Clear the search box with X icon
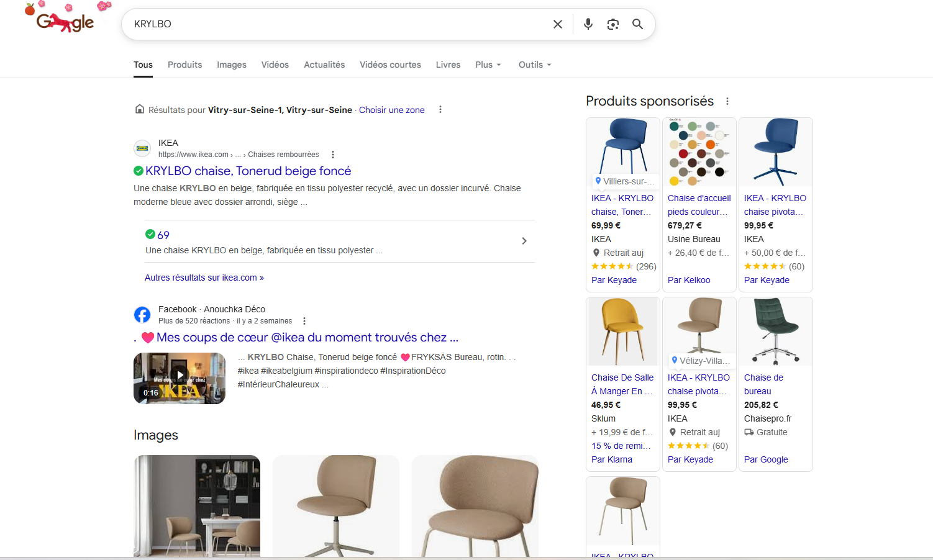Image resolution: width=933 pixels, height=560 pixels. click(557, 24)
